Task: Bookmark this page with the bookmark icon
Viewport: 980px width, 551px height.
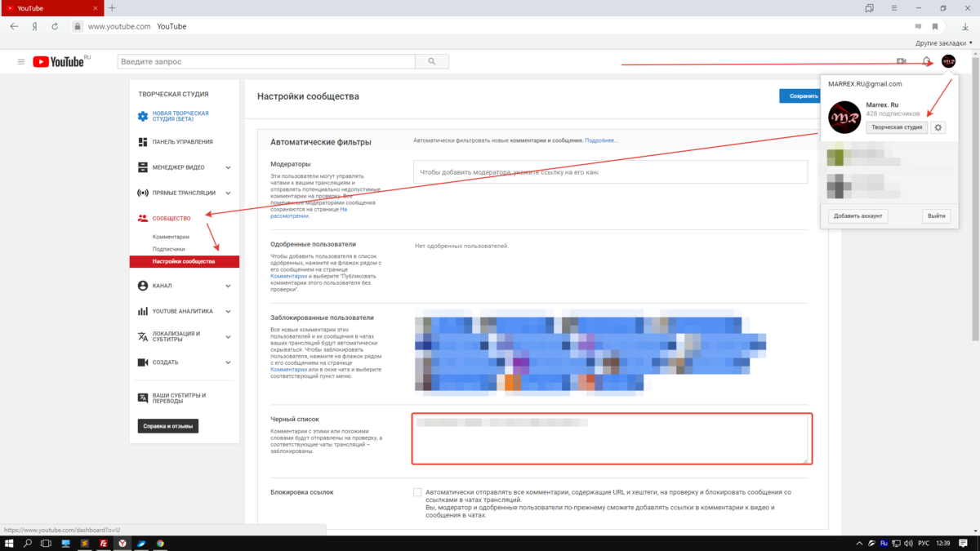Action: pos(935,26)
